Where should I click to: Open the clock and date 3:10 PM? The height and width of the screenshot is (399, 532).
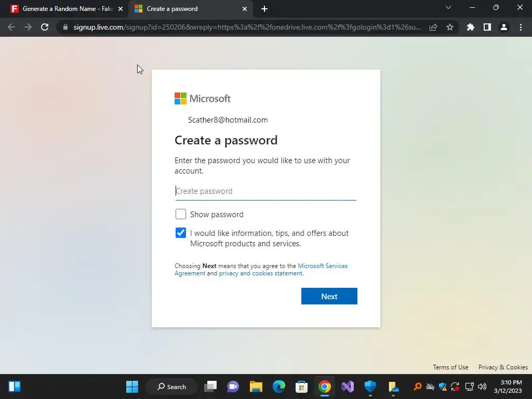tap(508, 387)
